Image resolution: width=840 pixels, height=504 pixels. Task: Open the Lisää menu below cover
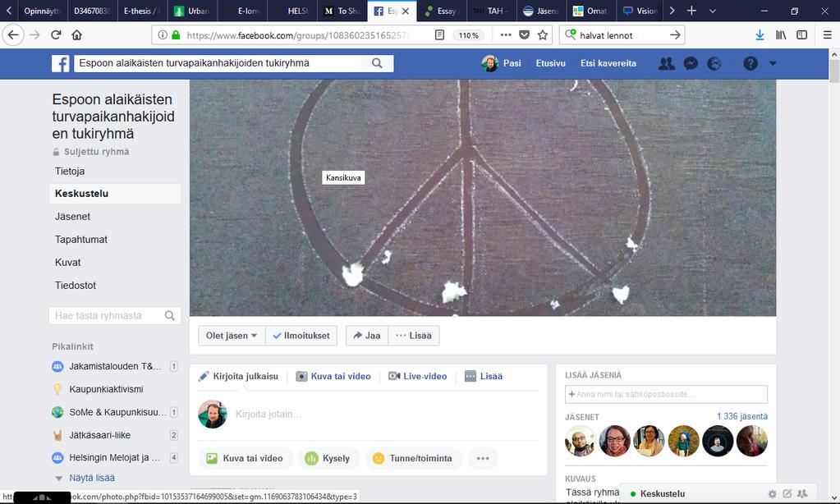point(414,336)
